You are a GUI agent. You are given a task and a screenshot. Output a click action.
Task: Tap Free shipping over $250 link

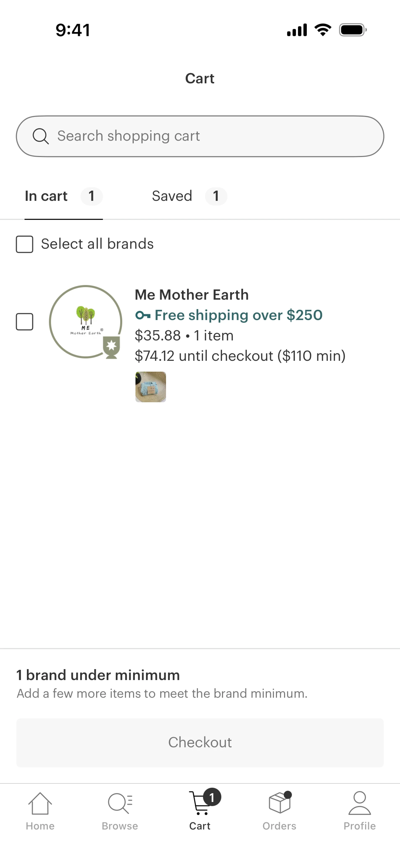(x=238, y=315)
